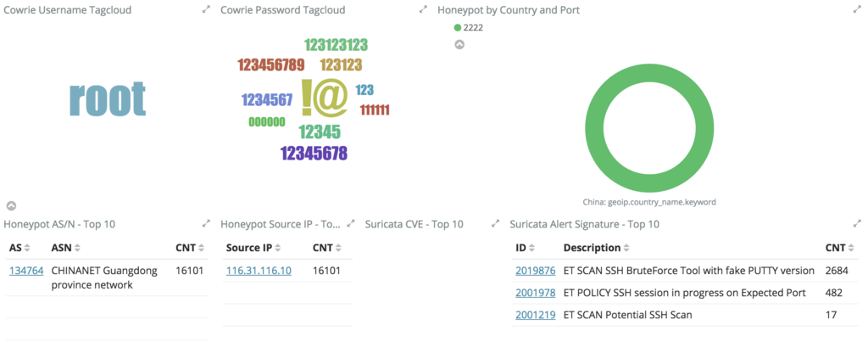868x342 pixels.
Task: Click the count value 482
Action: (834, 293)
